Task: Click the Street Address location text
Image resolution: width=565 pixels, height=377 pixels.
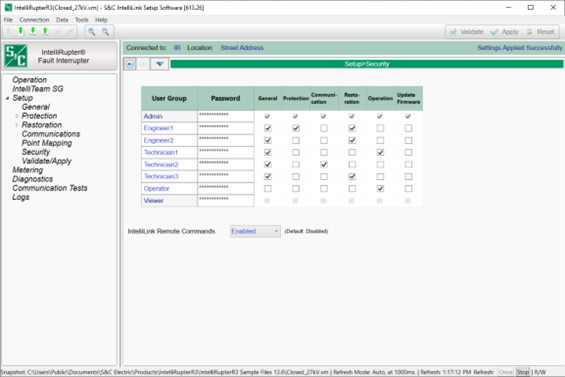Action: point(242,48)
